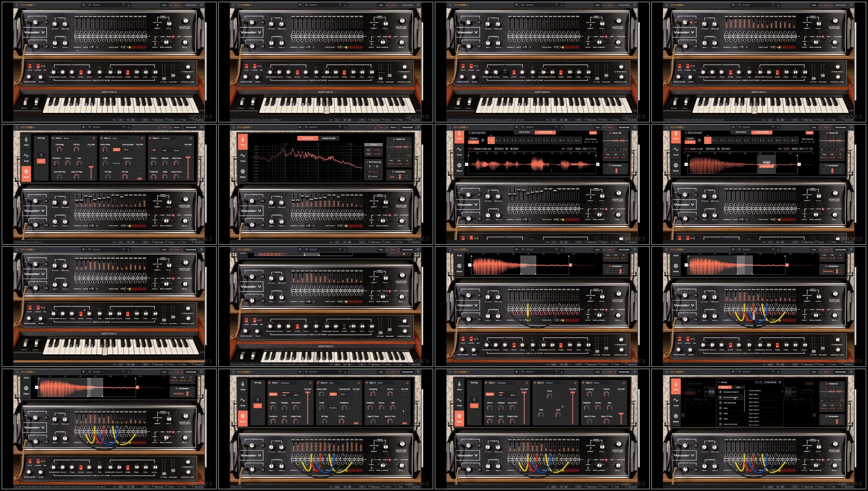Click the Help button beside the spectrum analyzer
The image size is (868, 491).
373,144
